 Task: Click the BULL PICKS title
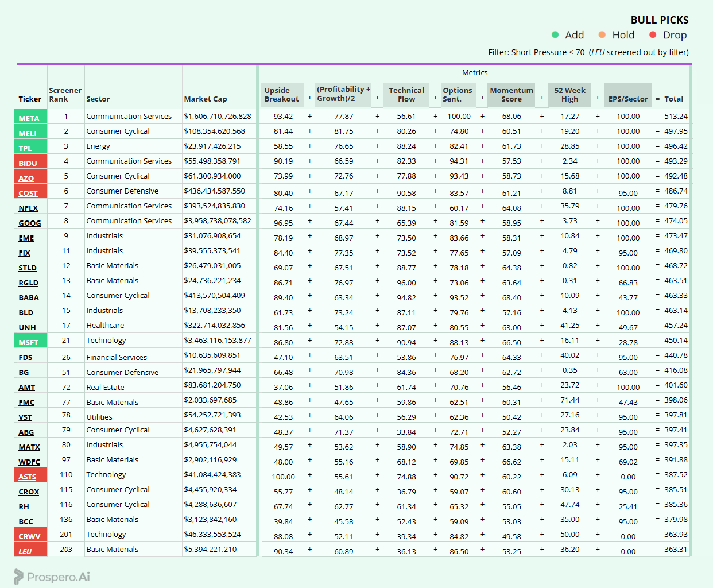point(660,20)
